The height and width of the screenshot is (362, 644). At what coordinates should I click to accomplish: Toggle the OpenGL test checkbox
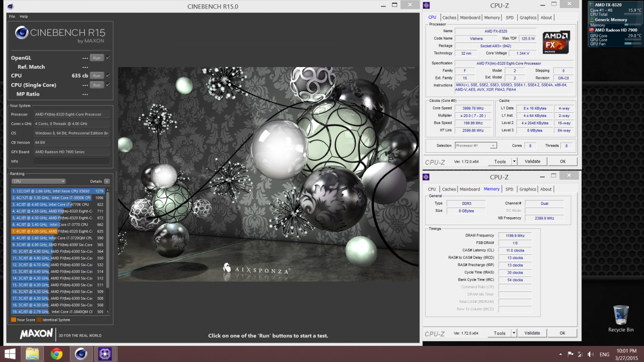108,57
